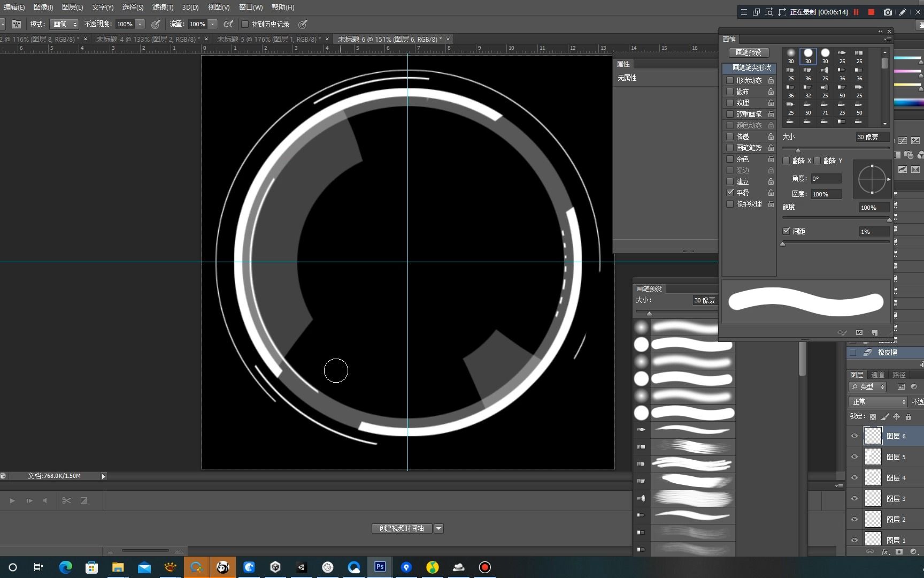Open the tool preset picker arrow

point(3,24)
